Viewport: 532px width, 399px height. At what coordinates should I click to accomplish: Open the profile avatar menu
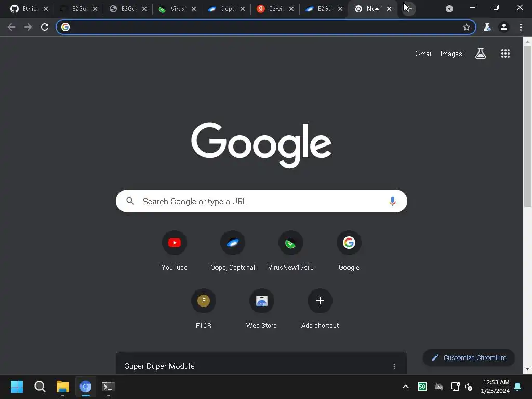(504, 27)
